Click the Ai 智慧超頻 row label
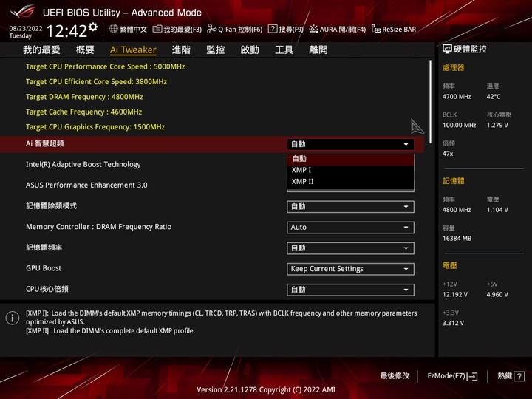The height and width of the screenshot is (399, 532). point(45,143)
